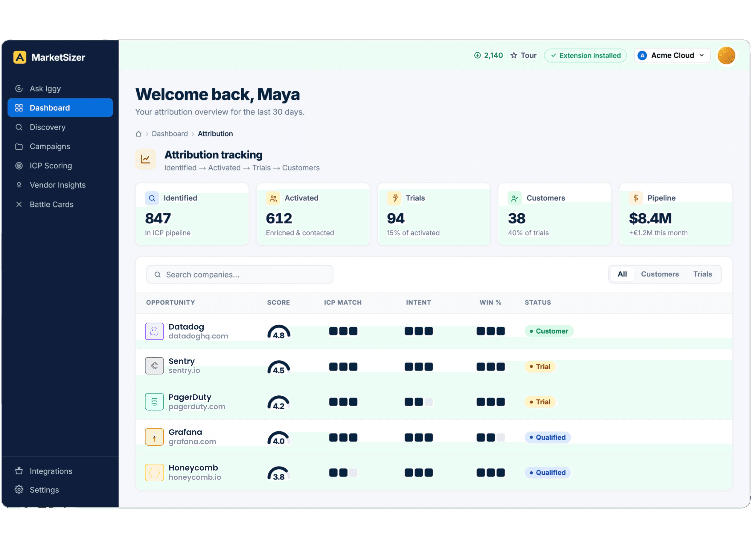Viewport: 756px width, 545px height.
Task: Click PagerDuty's intent level bars
Action: (x=419, y=402)
